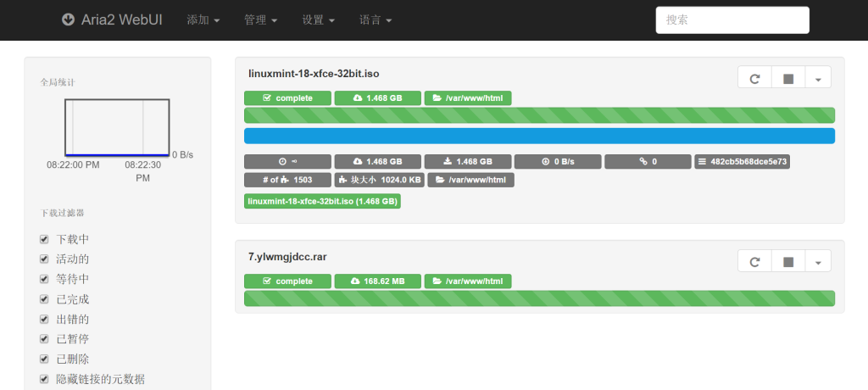Open more options for linuxmint-18-xfce-32bit.iso

coord(818,79)
